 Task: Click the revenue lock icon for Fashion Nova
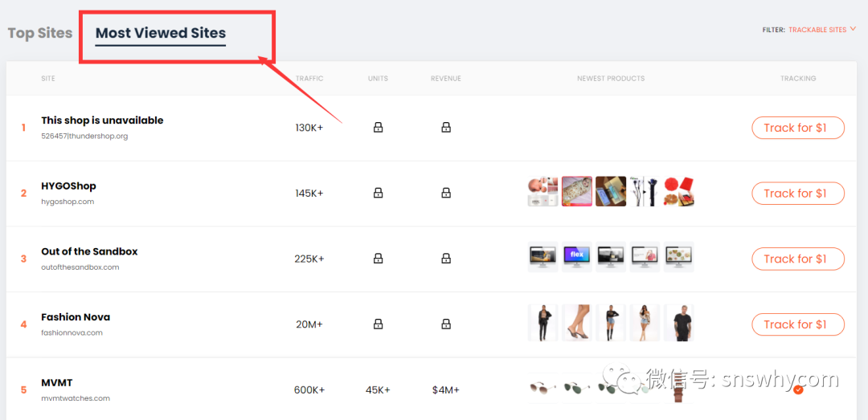[x=445, y=324]
